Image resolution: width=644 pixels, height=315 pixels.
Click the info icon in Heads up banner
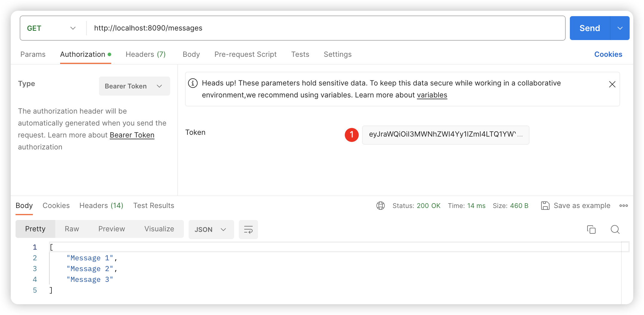[193, 83]
